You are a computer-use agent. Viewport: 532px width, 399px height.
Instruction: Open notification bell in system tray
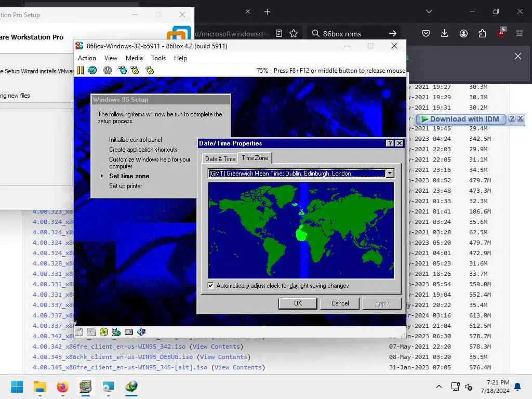pos(518,387)
